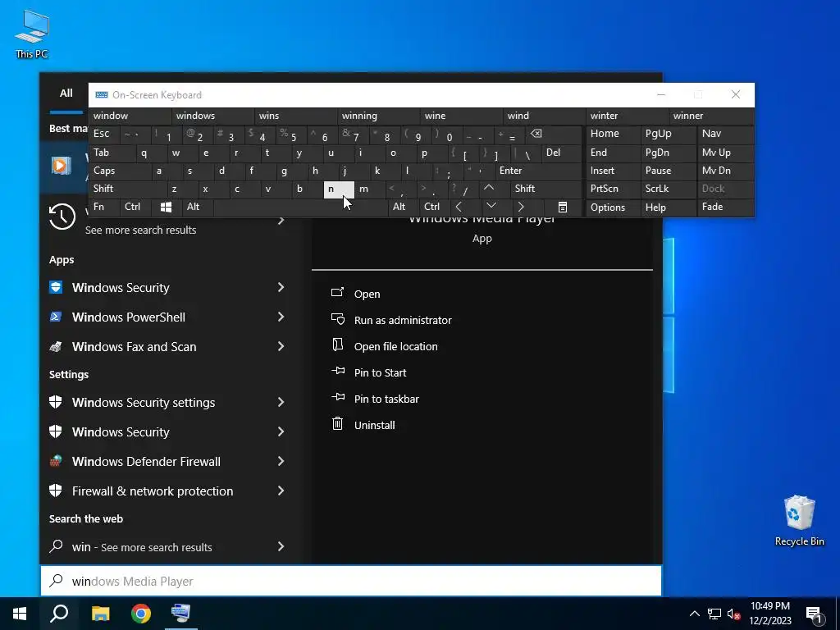This screenshot has height=630, width=840.
Task: Expand Windows Security app result arrow
Action: [x=281, y=287]
